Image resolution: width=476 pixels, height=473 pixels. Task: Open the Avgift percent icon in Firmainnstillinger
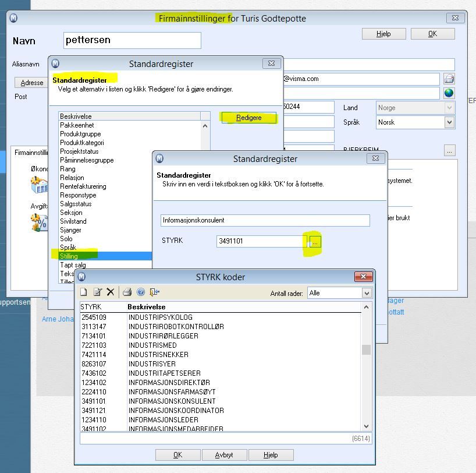[40, 223]
